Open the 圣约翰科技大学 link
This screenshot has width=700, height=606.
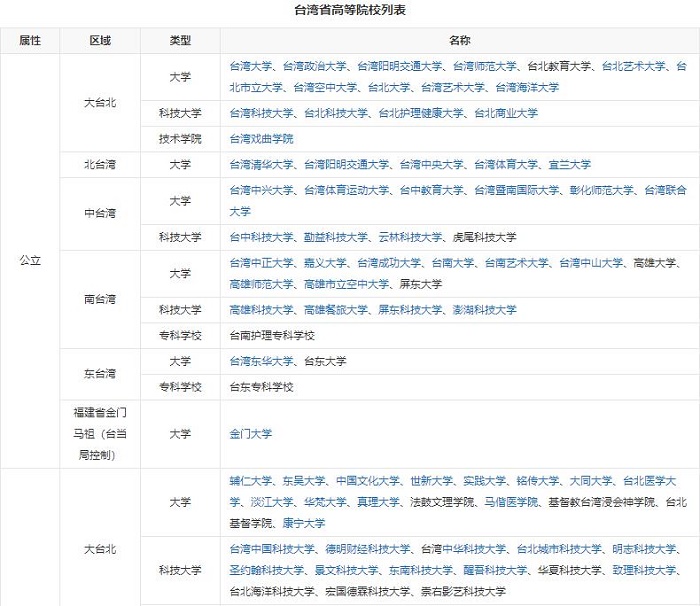point(267,571)
